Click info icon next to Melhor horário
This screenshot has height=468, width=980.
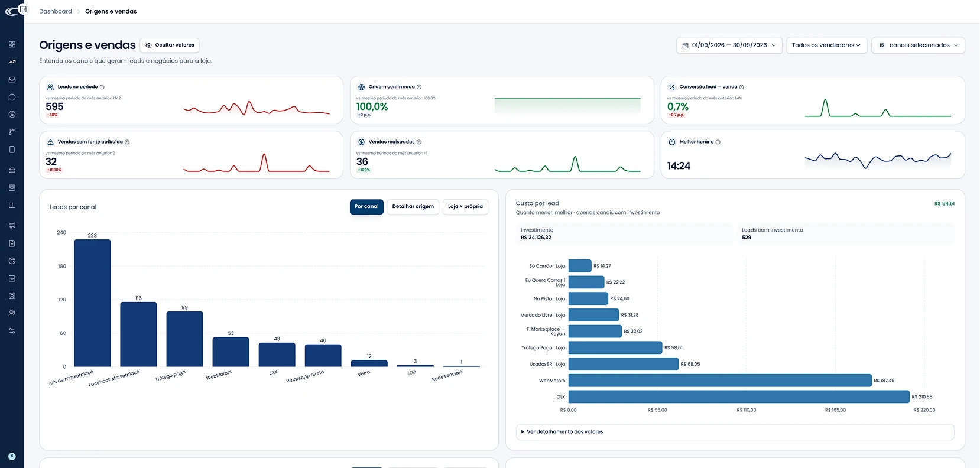[718, 142]
